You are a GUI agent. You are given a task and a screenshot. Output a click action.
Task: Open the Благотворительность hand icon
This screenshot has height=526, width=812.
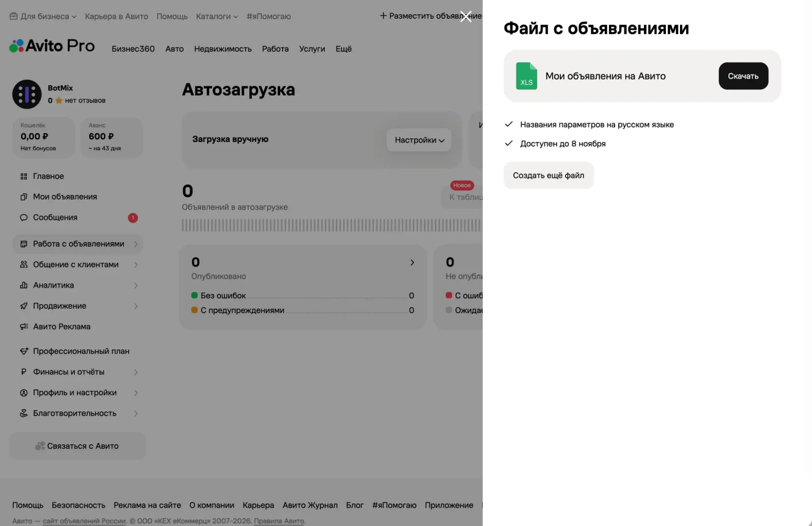click(24, 413)
